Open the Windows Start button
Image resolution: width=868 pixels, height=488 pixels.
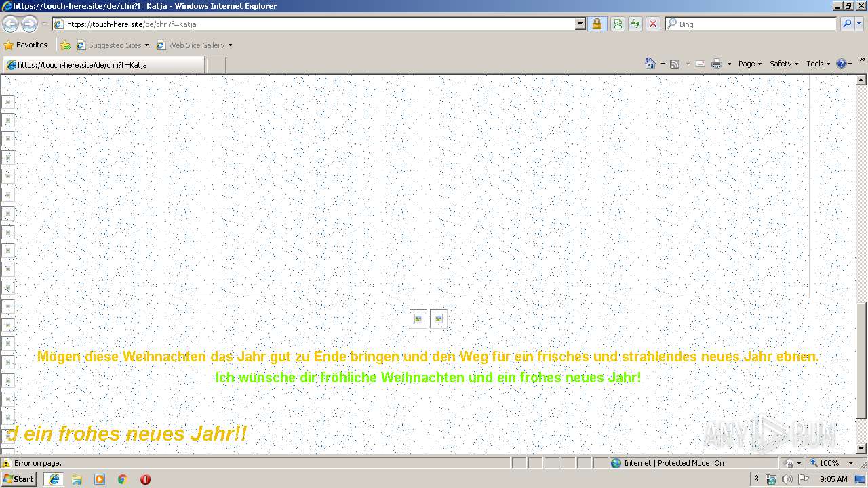click(x=18, y=479)
